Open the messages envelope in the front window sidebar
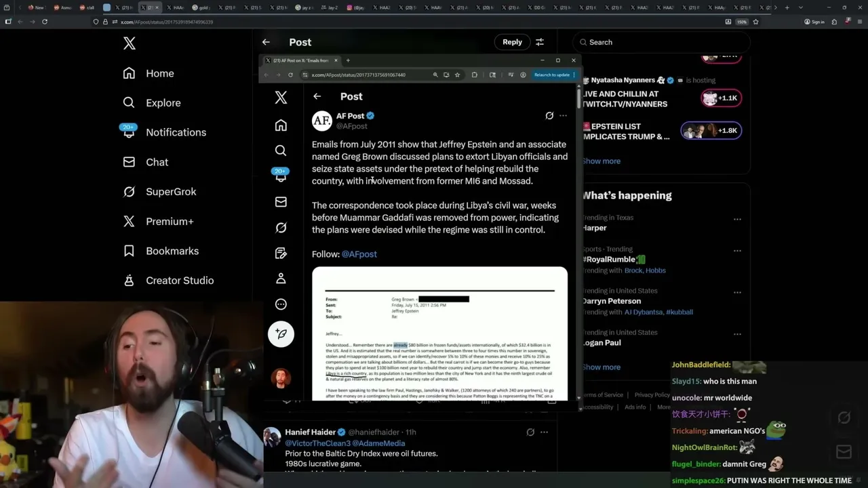The image size is (868, 488). [281, 202]
